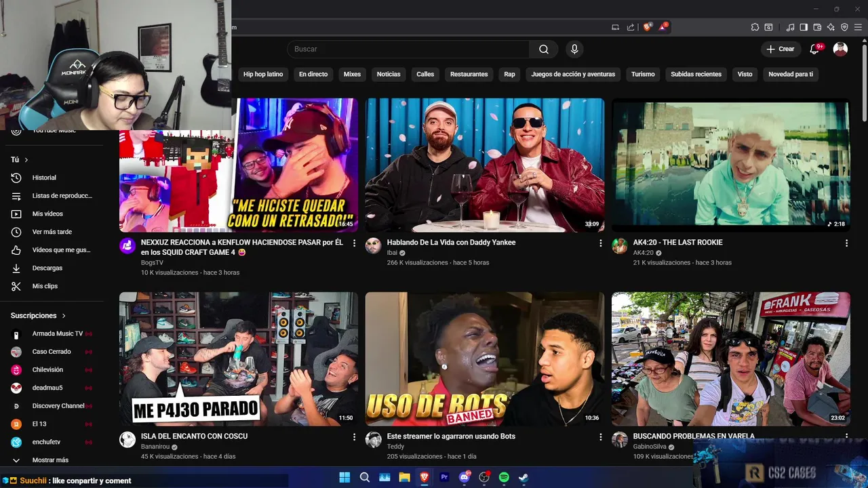The width and height of the screenshot is (868, 488).
Task: Select Restaurantes filter chip
Action: tap(469, 74)
